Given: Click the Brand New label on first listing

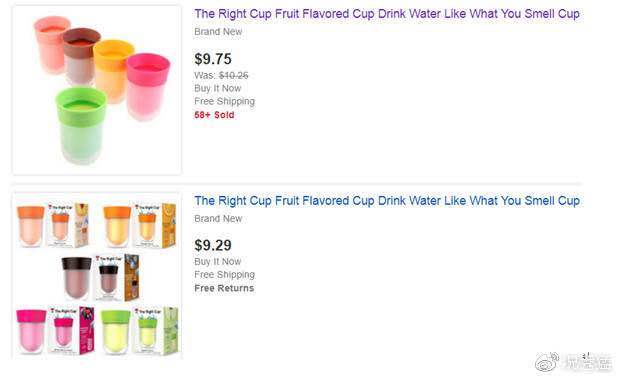Looking at the screenshot, I should click(x=218, y=32).
